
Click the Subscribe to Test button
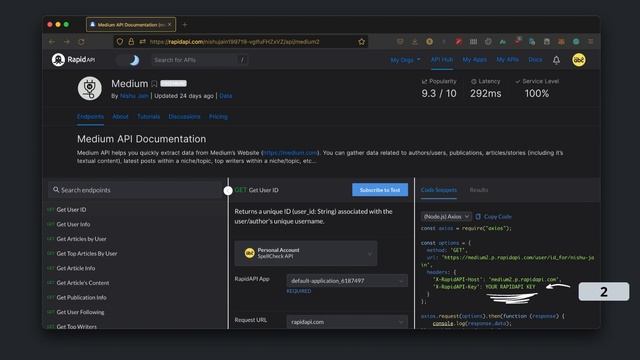(380, 190)
